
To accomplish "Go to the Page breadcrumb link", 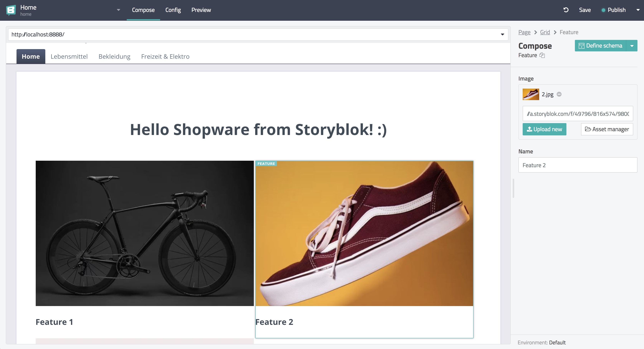I will tap(524, 32).
